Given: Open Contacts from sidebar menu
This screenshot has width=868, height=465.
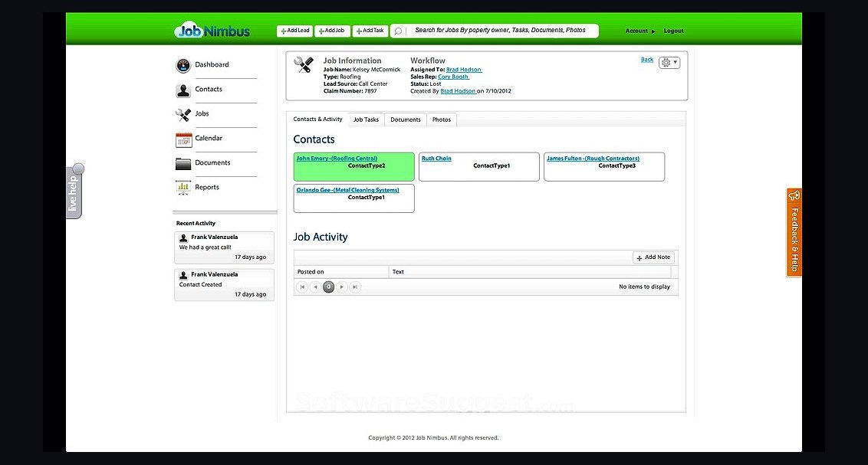Looking at the screenshot, I should pyautogui.click(x=208, y=89).
